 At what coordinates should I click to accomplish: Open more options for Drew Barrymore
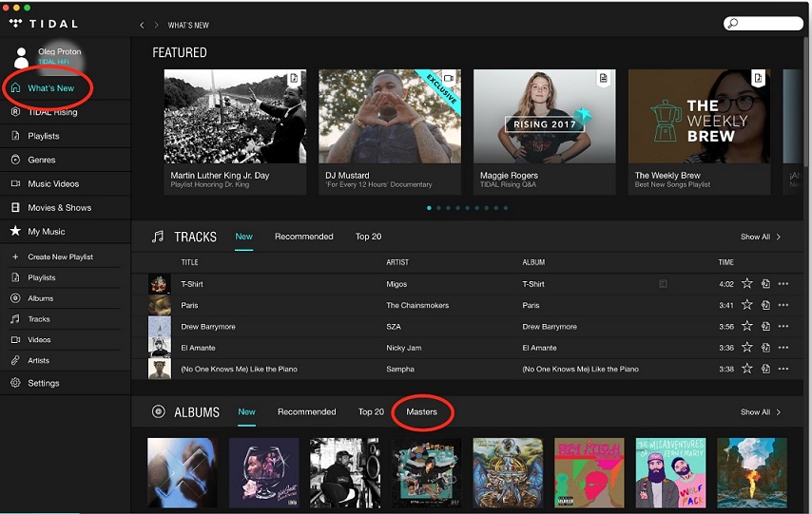pyautogui.click(x=783, y=327)
